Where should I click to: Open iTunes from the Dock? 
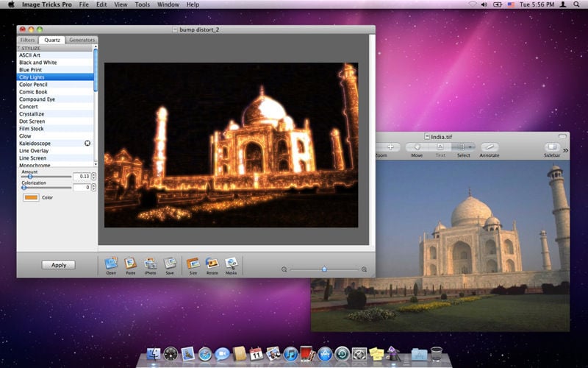coord(290,354)
